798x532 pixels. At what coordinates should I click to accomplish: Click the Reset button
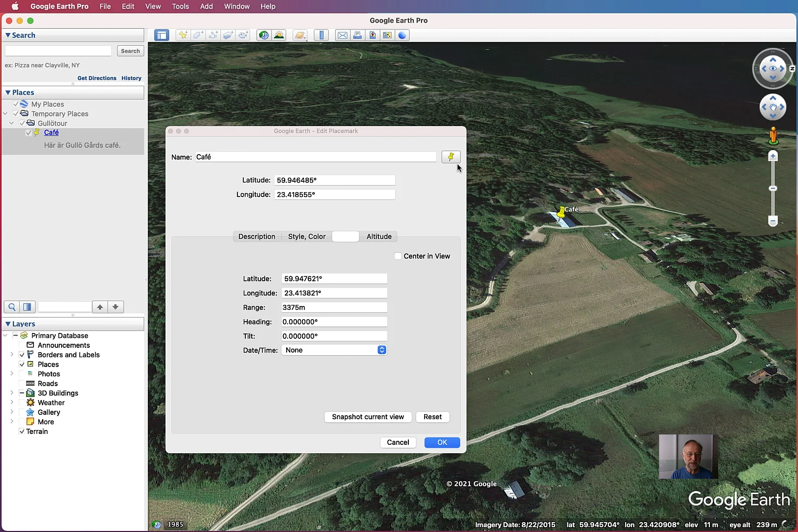point(432,417)
